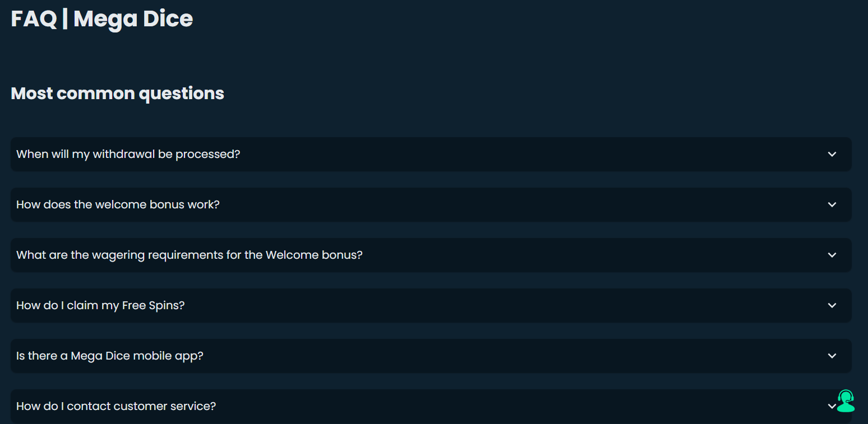This screenshot has height=424, width=868.
Task: Expand the Free Spins question chevron
Action: click(x=832, y=305)
